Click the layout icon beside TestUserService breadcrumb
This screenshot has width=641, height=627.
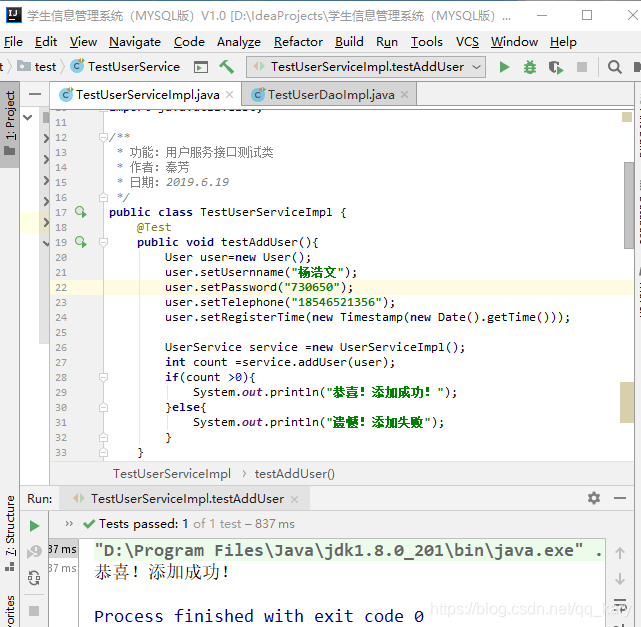click(200, 67)
